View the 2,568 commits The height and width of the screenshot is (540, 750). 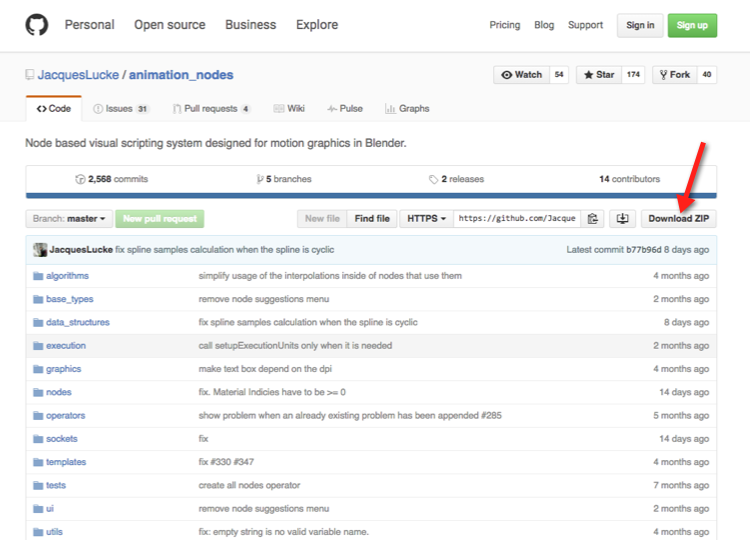[111, 179]
